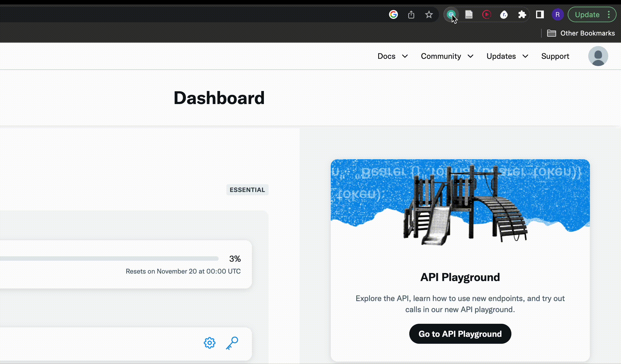This screenshot has width=621, height=364.
Task: Open the green circular extension icon
Action: pos(451,14)
